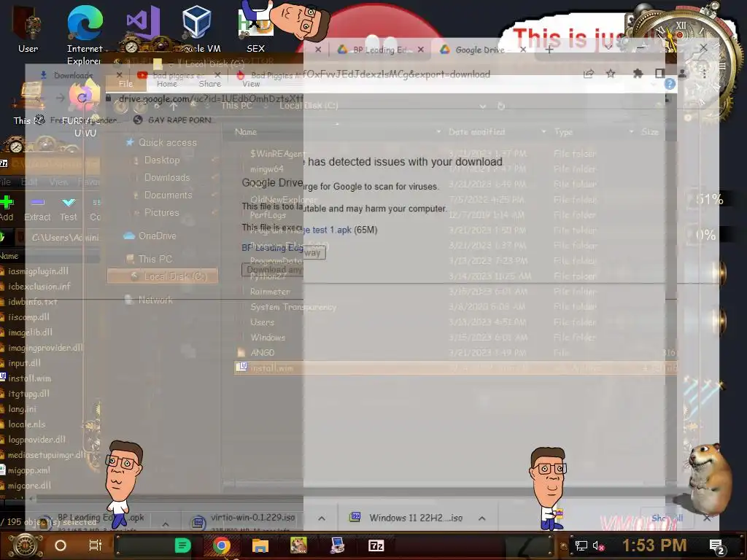The image size is (747, 560).
Task: Click Test in the 7-Zip toolbar
Action: 68,209
